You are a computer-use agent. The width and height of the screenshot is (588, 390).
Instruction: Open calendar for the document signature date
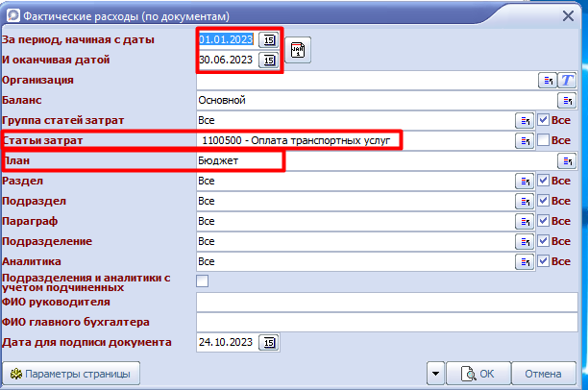point(269,342)
